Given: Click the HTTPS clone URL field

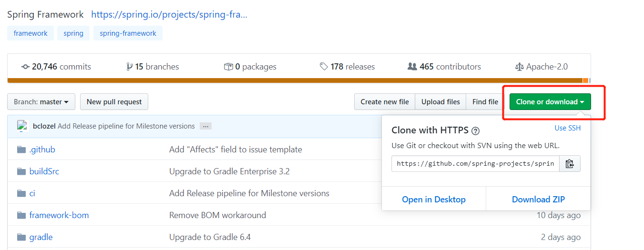Looking at the screenshot, I should (x=475, y=164).
